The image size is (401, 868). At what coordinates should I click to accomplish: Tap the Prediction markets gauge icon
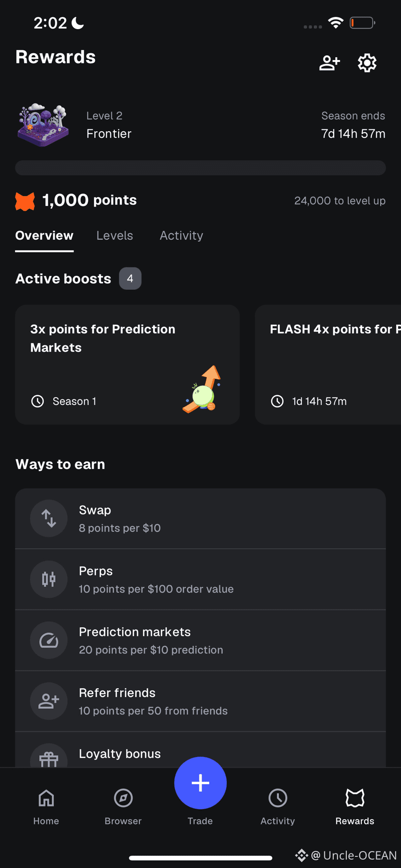click(x=48, y=640)
